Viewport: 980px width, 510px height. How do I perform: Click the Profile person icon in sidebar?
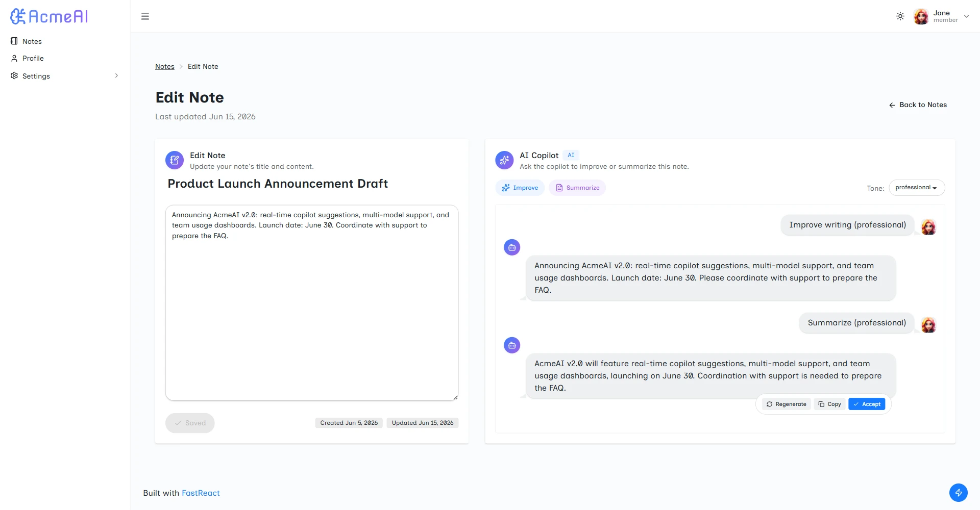(x=14, y=58)
